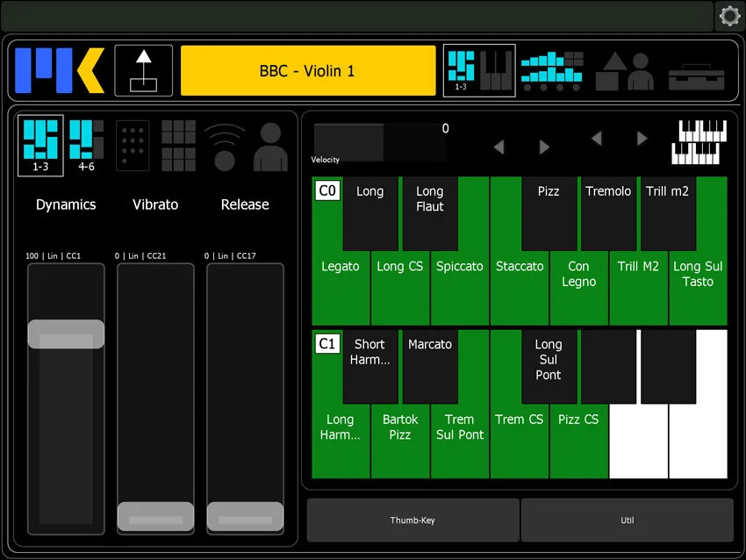746x560 pixels.
Task: Click the '0 | Lin | CC17' label
Action: [x=230, y=256]
